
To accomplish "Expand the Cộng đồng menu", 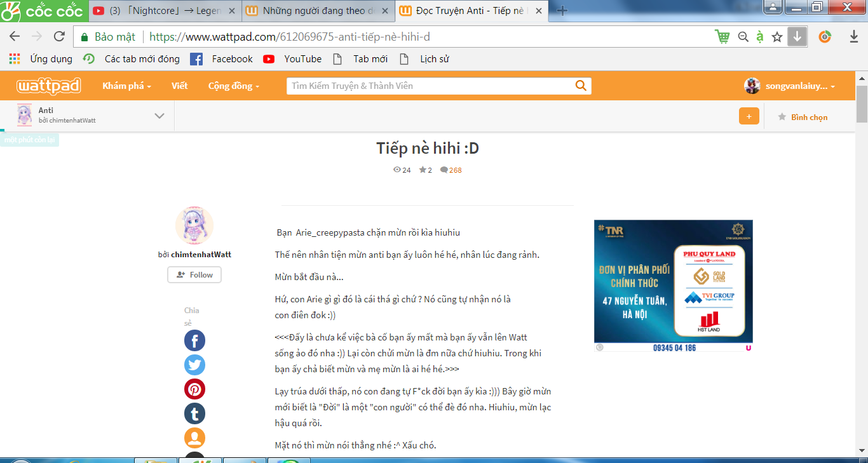I will [x=234, y=86].
